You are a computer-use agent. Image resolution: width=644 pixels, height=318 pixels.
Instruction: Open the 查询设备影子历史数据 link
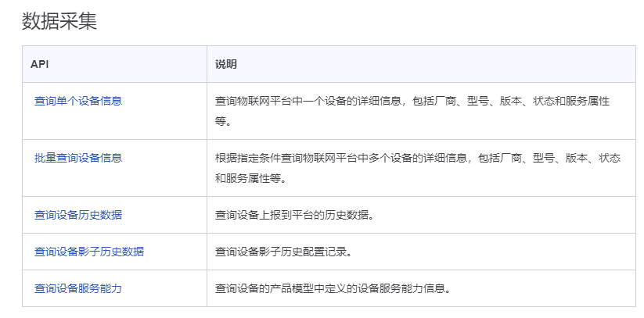pos(89,252)
